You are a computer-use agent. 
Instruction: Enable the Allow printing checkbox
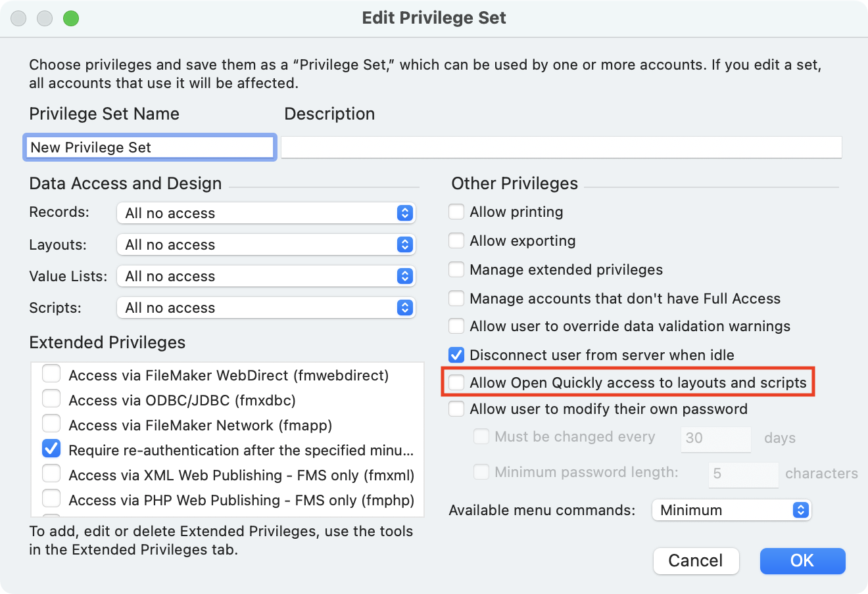point(456,212)
